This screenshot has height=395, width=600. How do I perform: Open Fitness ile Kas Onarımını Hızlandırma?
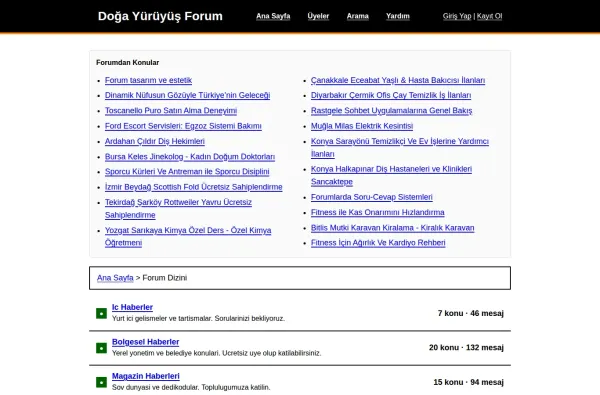378,212
